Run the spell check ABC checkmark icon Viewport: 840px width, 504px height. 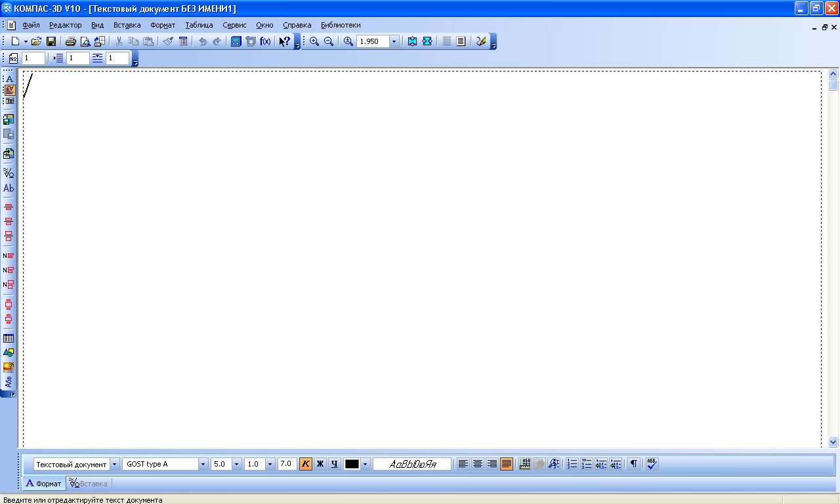pyautogui.click(x=651, y=463)
